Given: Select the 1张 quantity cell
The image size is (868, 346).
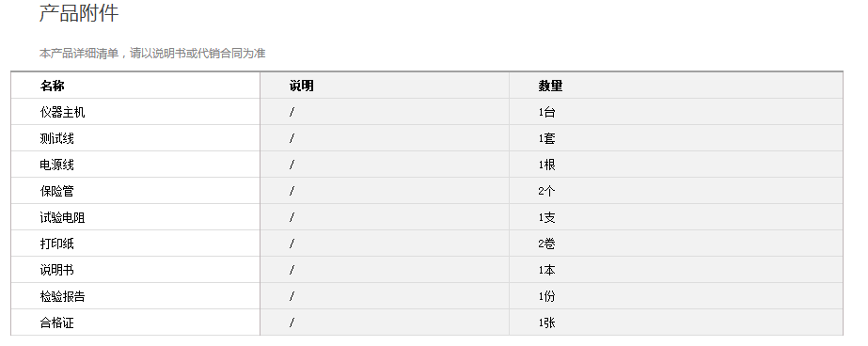Looking at the screenshot, I should tap(676, 322).
